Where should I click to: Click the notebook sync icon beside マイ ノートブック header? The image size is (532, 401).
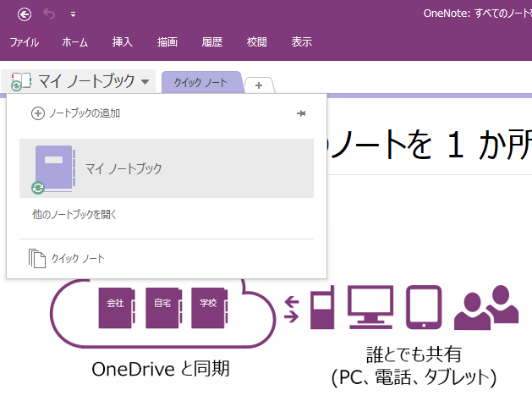pyautogui.click(x=16, y=85)
